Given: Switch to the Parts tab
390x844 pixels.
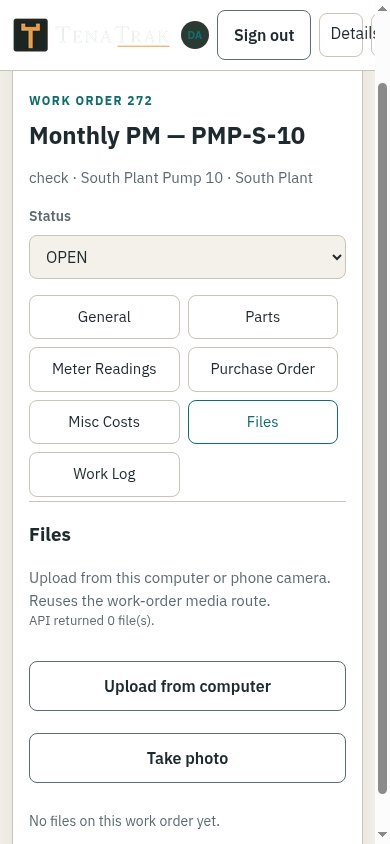Looking at the screenshot, I should click(x=263, y=316).
